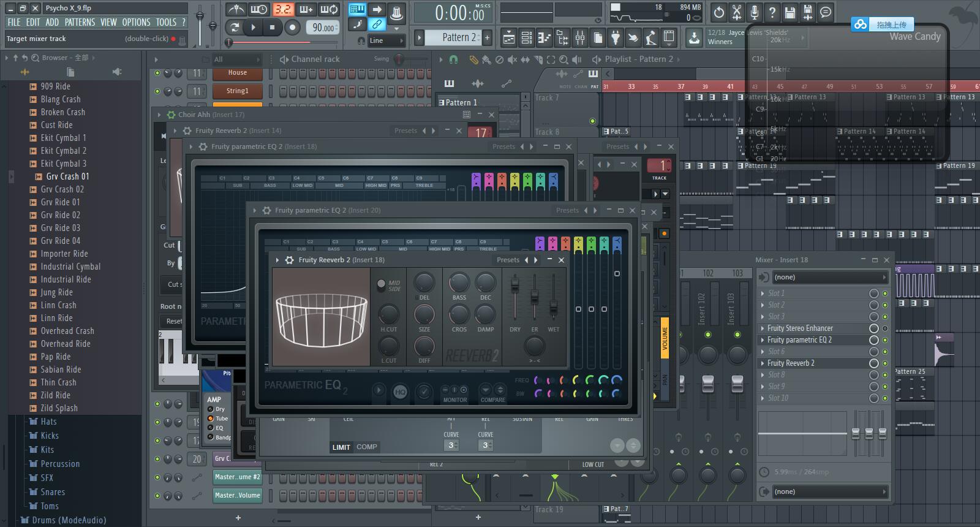980x527 pixels.
Task: Select Grv Crash 01 sample in browser
Action: click(x=67, y=176)
